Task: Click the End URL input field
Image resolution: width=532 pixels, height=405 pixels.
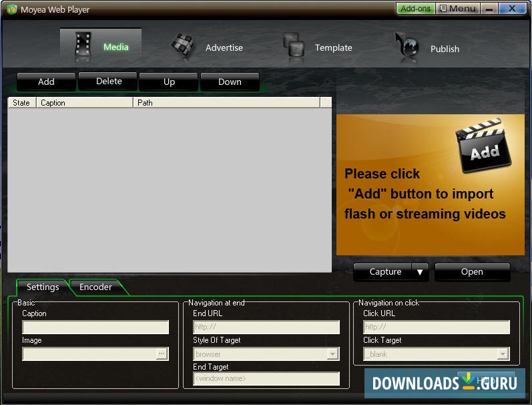Action: click(x=266, y=327)
